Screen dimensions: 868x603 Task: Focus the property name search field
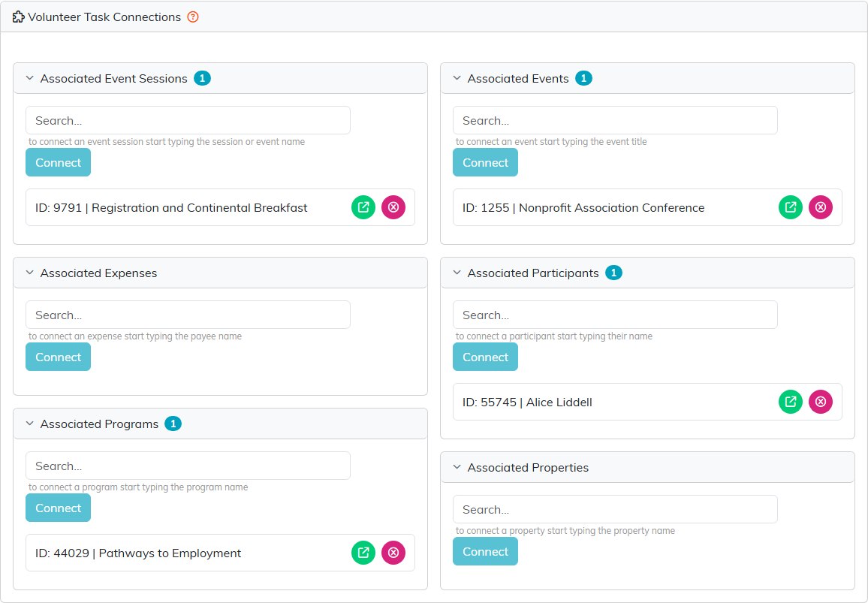[615, 509]
